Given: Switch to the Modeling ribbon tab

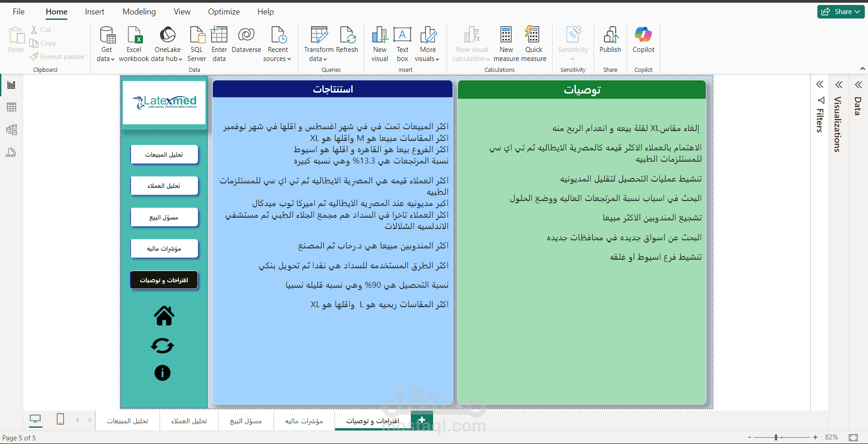Looking at the screenshot, I should 139,12.
